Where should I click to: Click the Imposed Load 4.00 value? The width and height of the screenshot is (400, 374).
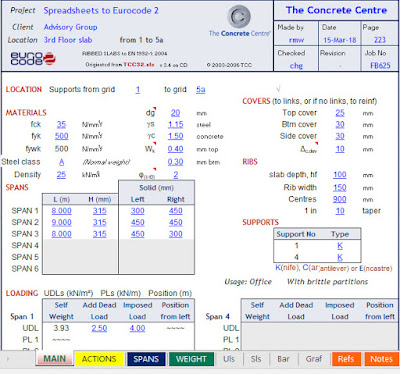(137, 328)
